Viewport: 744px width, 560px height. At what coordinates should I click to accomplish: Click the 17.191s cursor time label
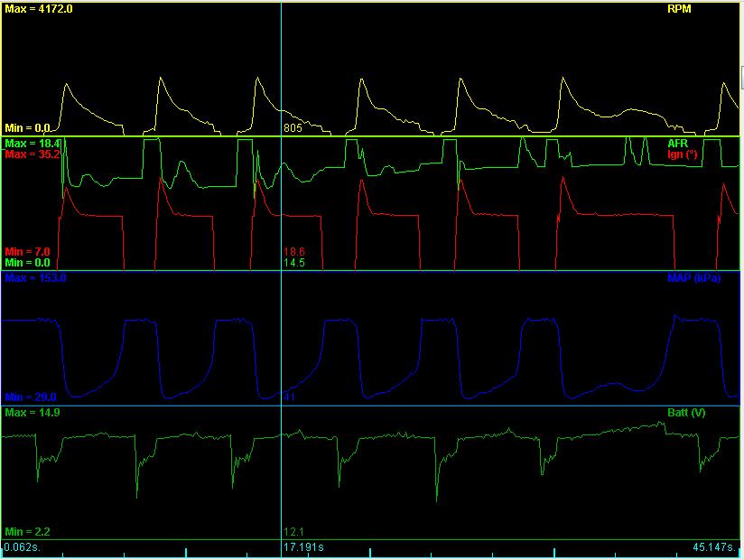(303, 547)
